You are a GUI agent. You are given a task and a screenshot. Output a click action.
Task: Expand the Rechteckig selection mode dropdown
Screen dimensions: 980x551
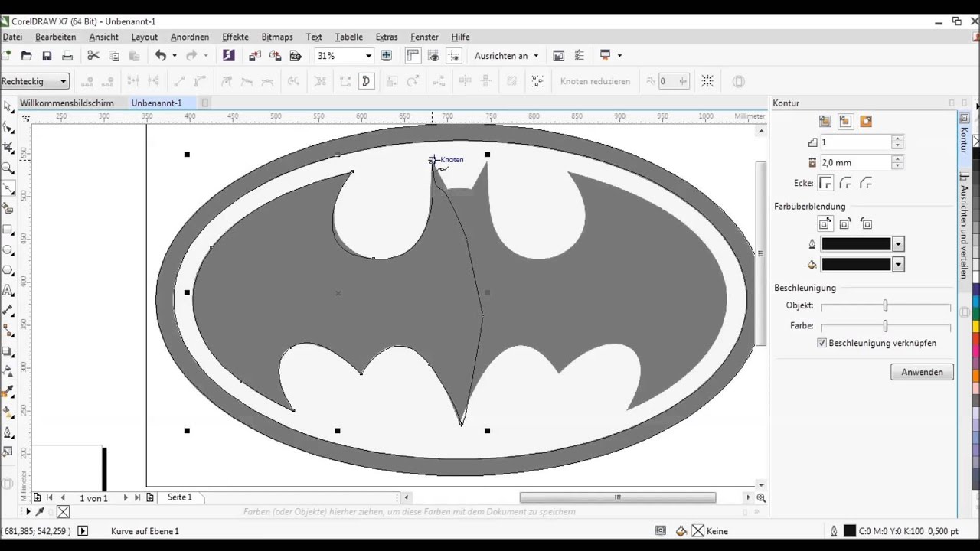[64, 81]
